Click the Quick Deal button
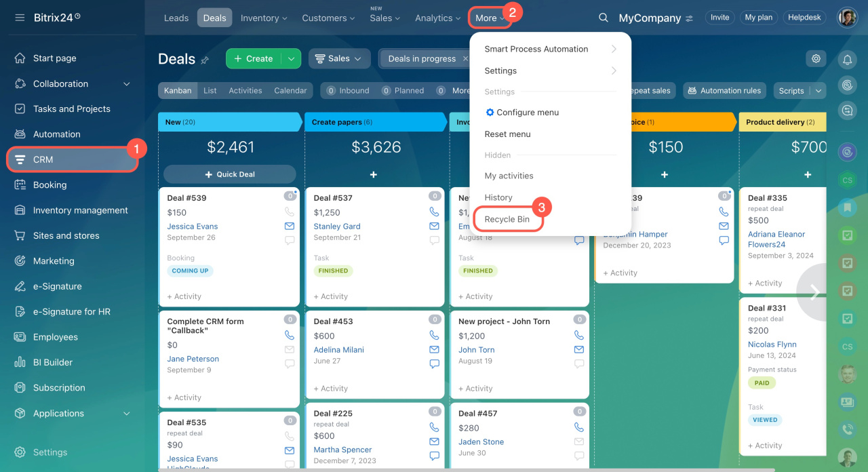868x472 pixels. click(x=230, y=174)
